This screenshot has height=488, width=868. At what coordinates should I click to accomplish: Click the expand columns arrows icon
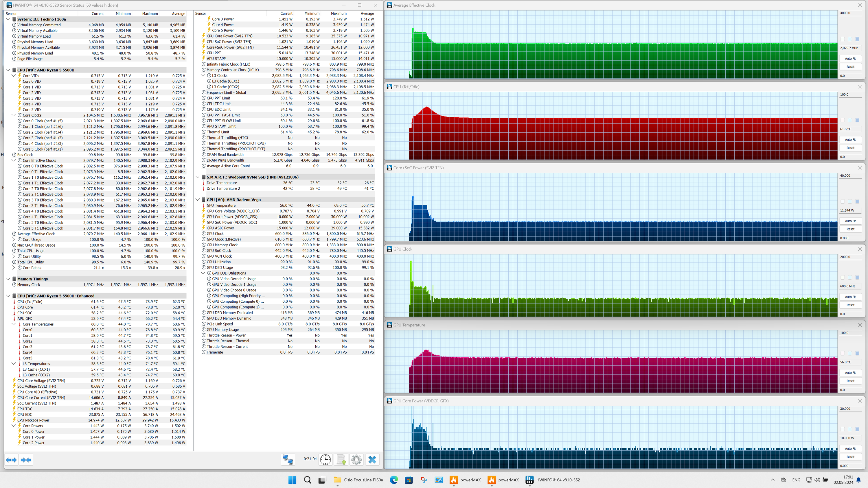coord(12,460)
